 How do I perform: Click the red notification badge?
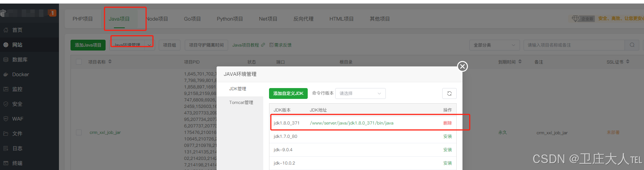tap(52, 13)
